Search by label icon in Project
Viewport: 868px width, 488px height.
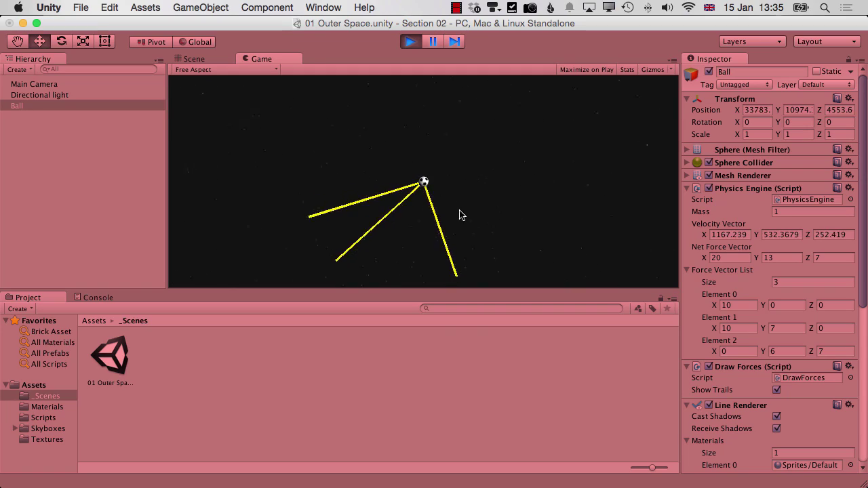point(652,308)
